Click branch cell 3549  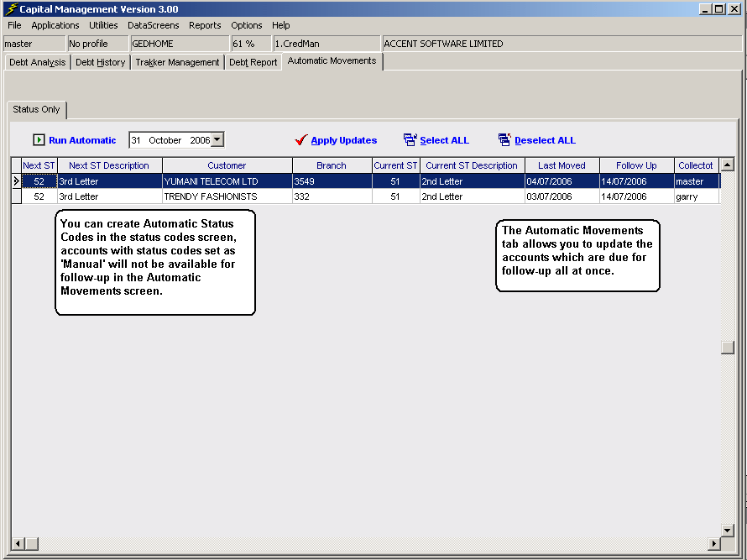332,181
